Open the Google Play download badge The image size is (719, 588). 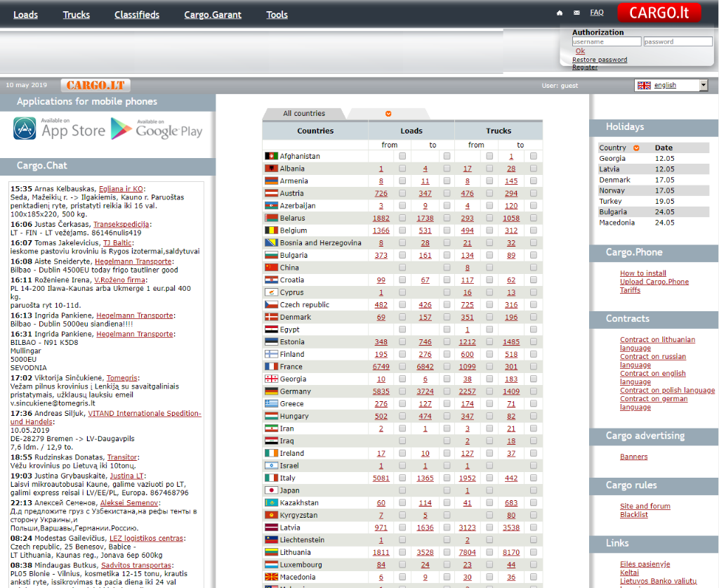(157, 129)
